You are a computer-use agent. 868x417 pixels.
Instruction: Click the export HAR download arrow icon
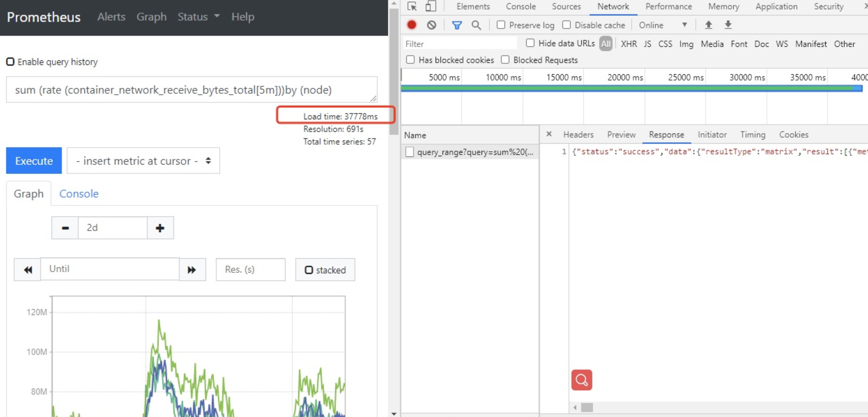pos(728,25)
